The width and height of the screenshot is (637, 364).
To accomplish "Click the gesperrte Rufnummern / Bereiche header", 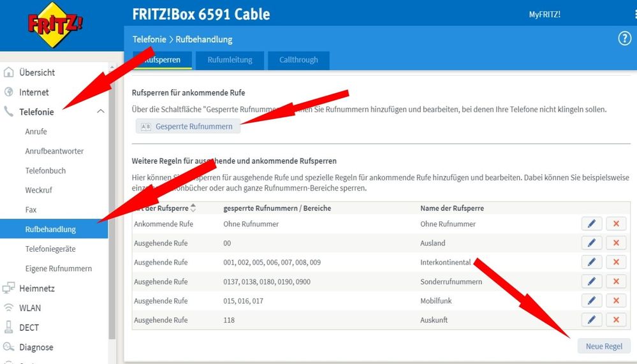I will [277, 208].
